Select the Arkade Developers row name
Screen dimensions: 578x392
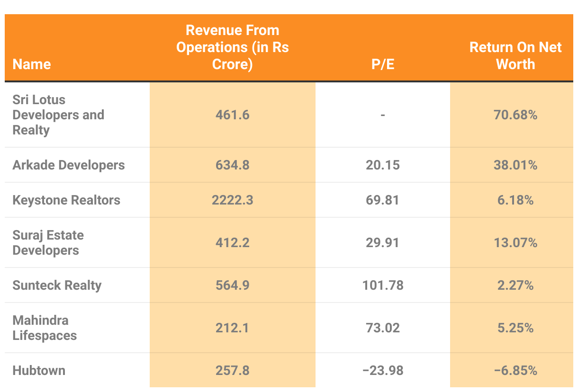pos(69,165)
